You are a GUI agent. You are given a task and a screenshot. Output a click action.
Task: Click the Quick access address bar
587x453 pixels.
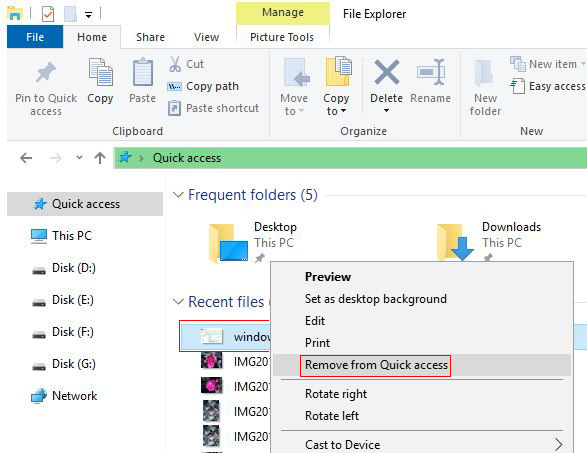click(x=350, y=158)
